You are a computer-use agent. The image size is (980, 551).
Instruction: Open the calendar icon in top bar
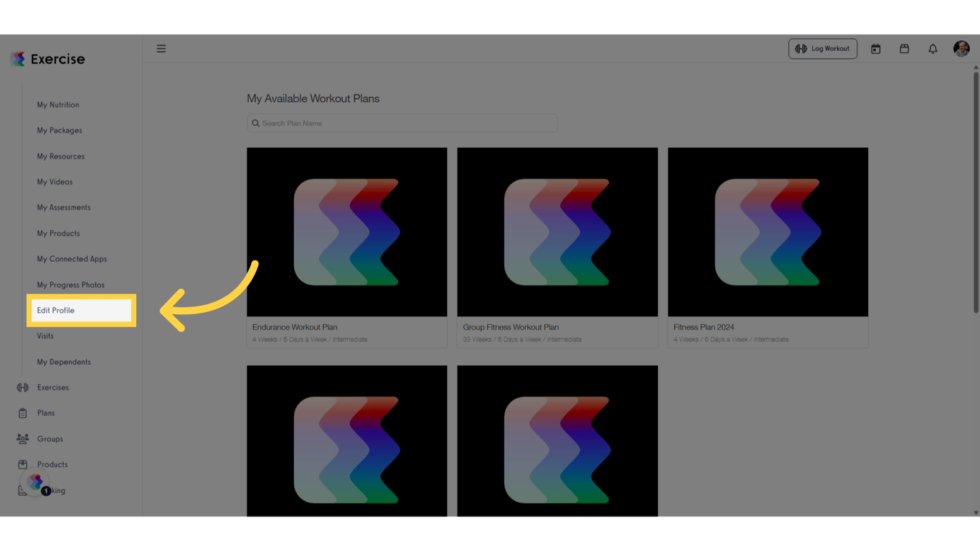click(x=876, y=49)
